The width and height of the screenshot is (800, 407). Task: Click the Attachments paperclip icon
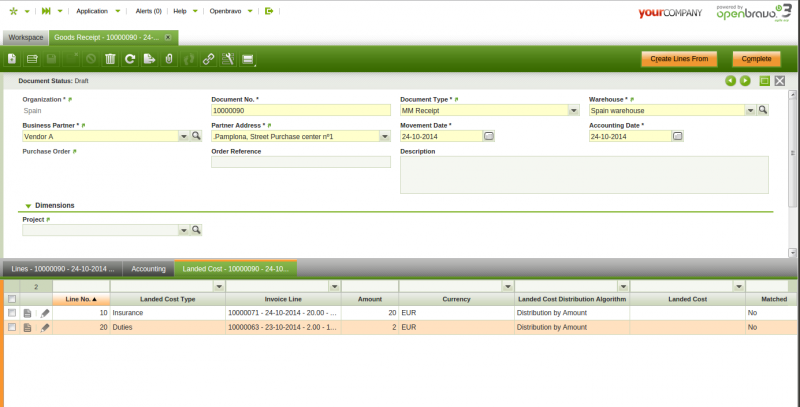pyautogui.click(x=168, y=60)
